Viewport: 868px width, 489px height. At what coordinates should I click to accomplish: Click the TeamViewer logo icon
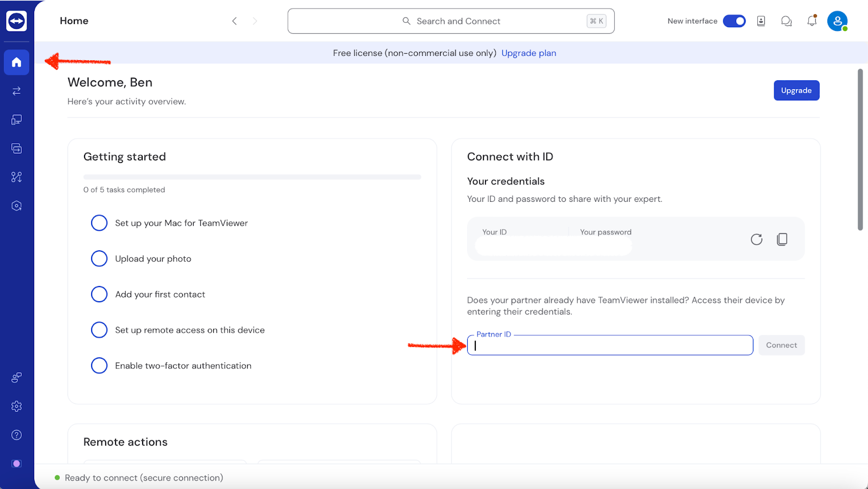pos(16,21)
